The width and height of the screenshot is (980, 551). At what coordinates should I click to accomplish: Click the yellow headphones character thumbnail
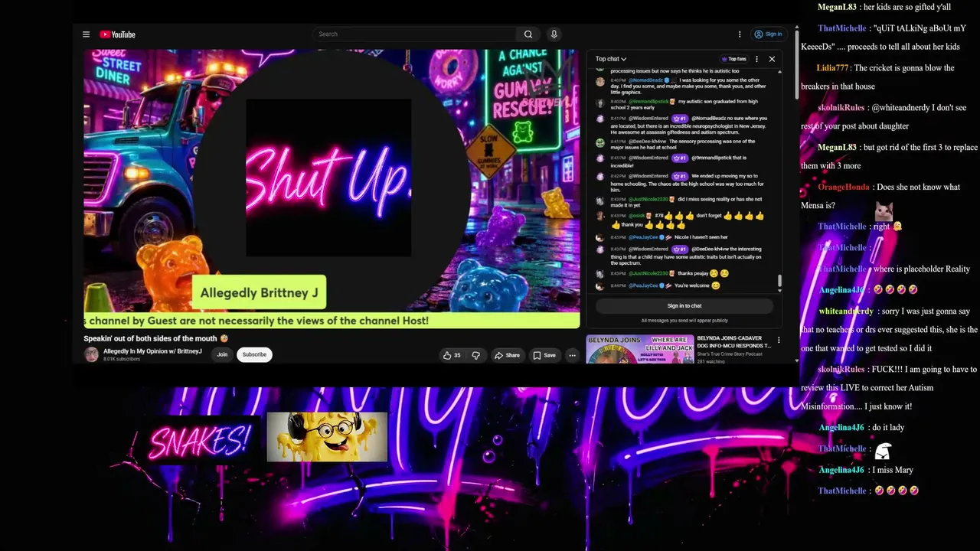pyautogui.click(x=327, y=437)
